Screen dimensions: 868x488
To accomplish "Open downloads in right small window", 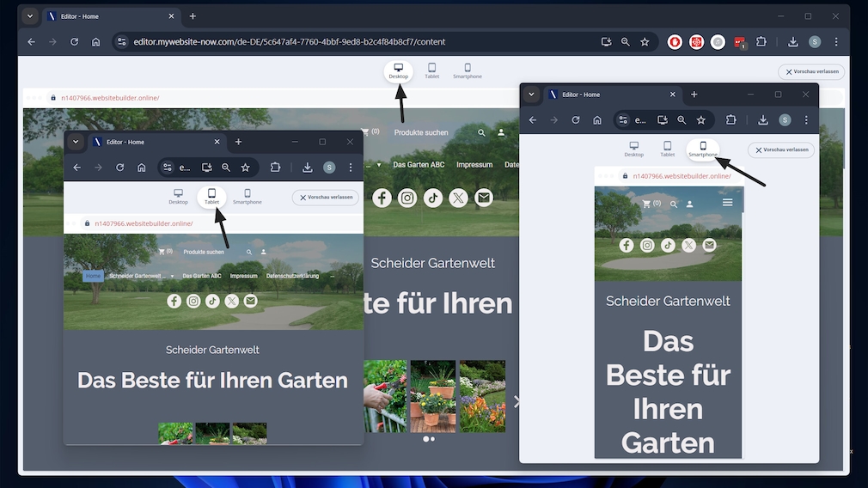I will [x=763, y=119].
